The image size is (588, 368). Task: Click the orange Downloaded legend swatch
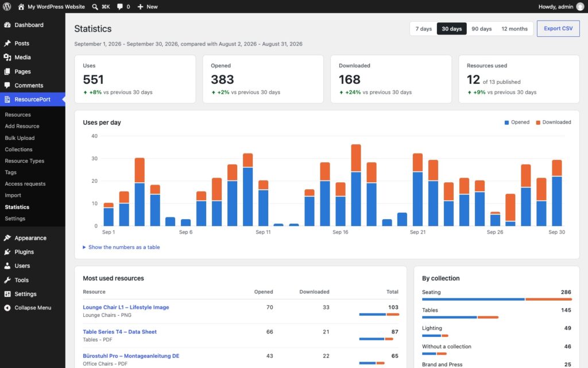[x=537, y=122]
